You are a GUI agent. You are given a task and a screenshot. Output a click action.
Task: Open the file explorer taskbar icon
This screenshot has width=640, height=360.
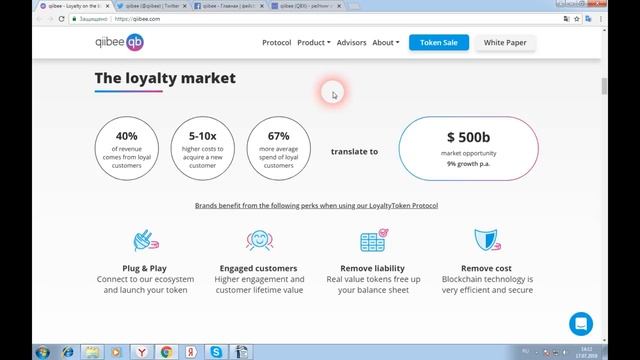coord(92,352)
